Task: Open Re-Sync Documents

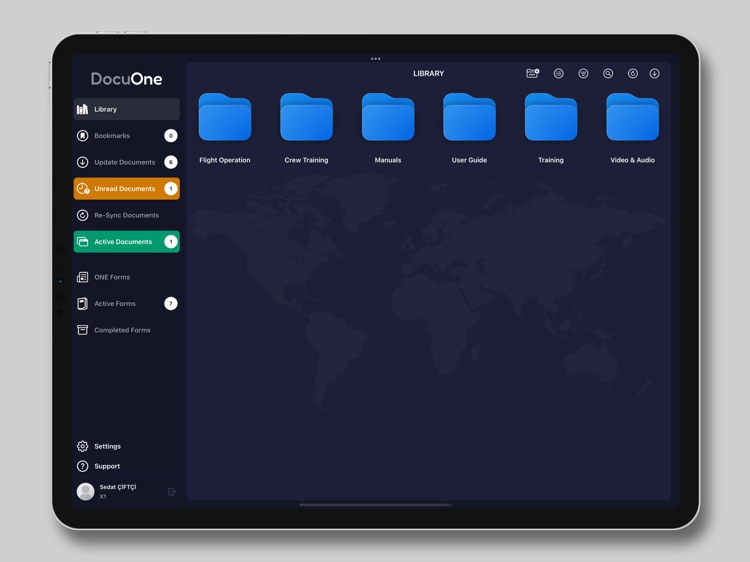Action: 127,215
